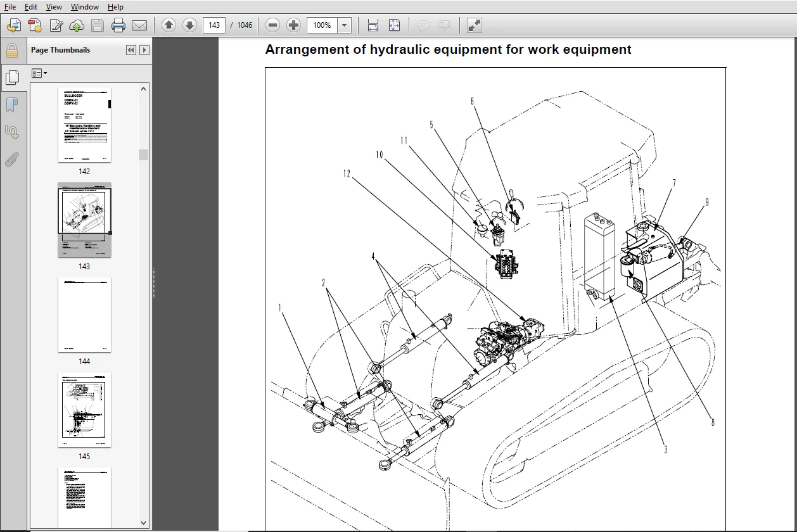797x532 pixels.
Task: Open the Bookmarks panel icon
Action: (11, 105)
